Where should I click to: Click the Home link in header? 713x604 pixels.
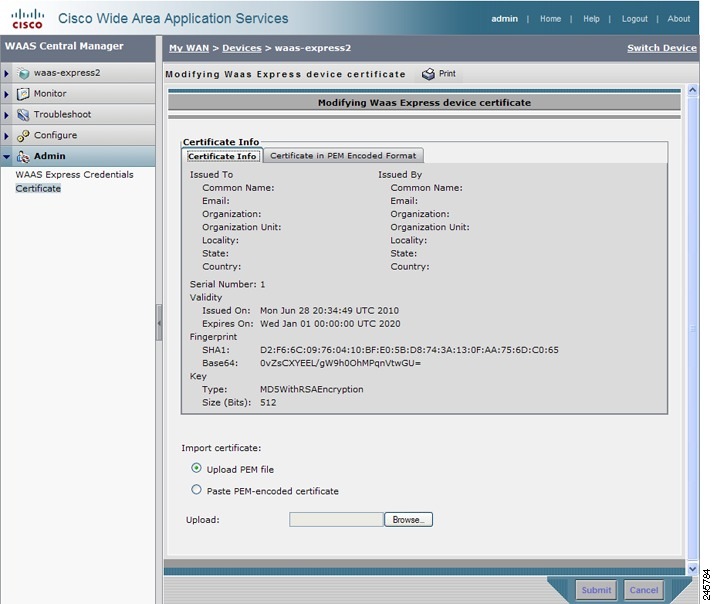pos(550,19)
